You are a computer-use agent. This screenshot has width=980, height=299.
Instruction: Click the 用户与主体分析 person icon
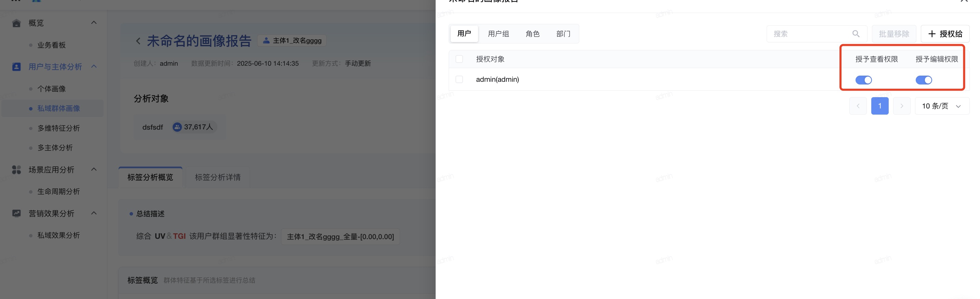click(x=16, y=67)
